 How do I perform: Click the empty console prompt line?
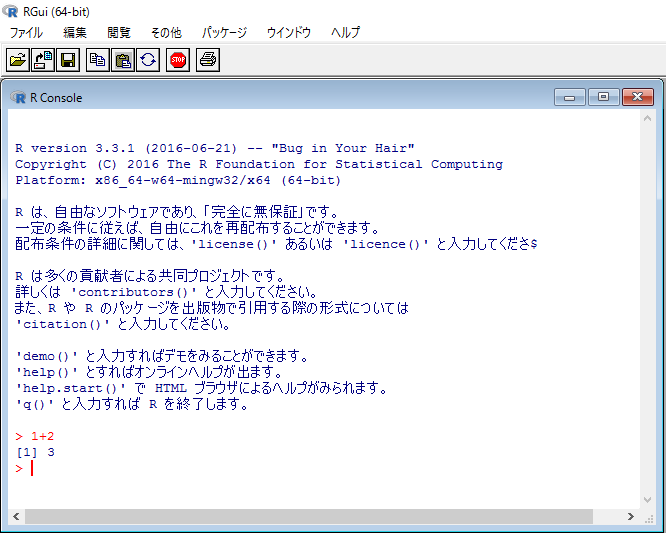24,468
